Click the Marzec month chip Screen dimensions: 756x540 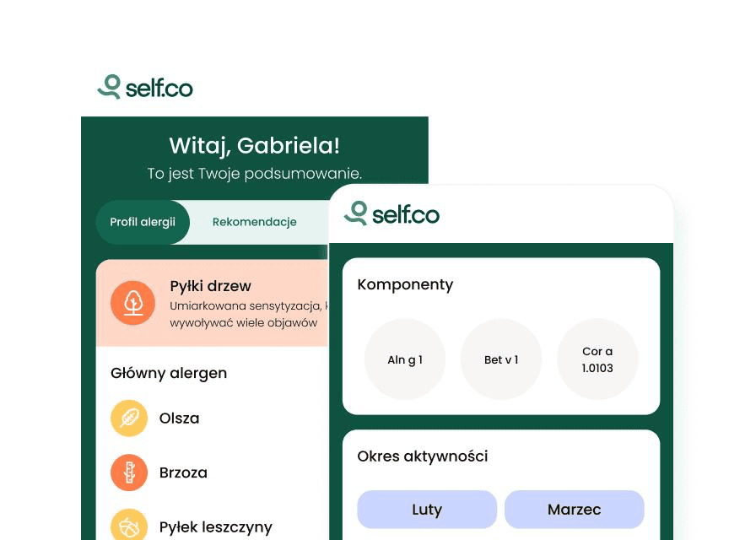tap(575, 510)
